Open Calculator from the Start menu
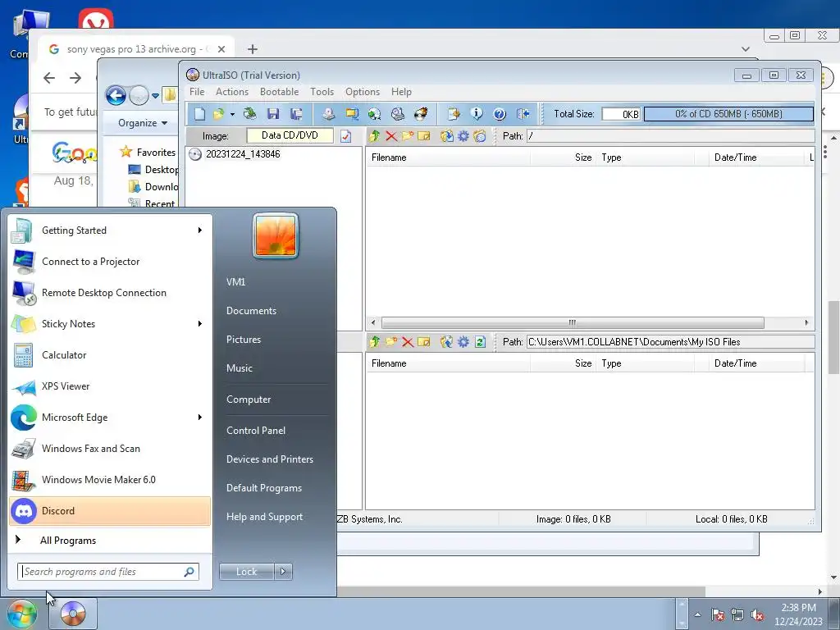840x630 pixels. pyautogui.click(x=110, y=355)
